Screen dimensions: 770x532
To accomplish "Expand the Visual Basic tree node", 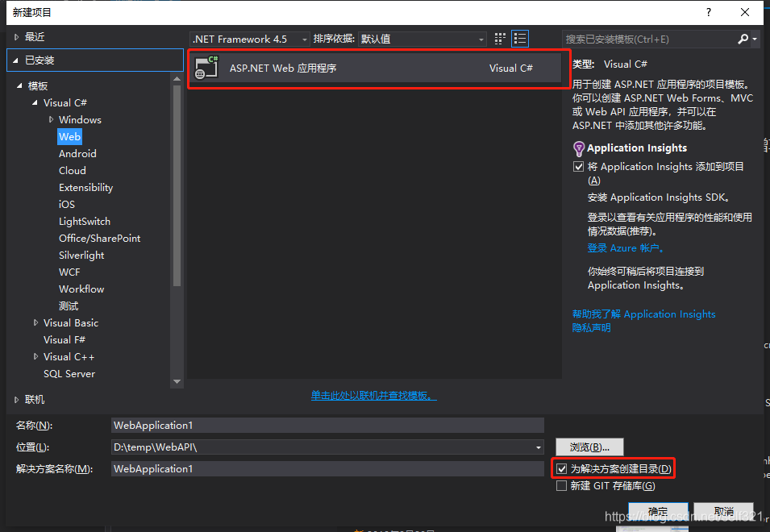I will coord(35,322).
